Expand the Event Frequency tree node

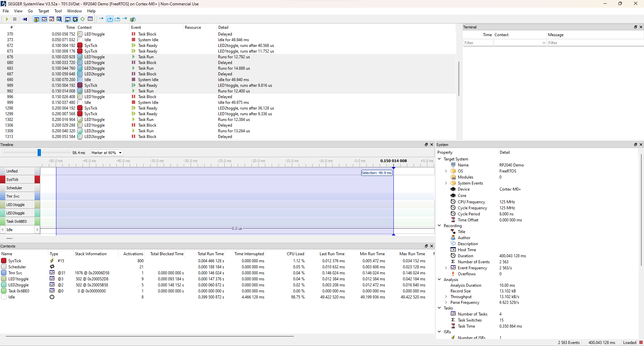[x=446, y=268]
